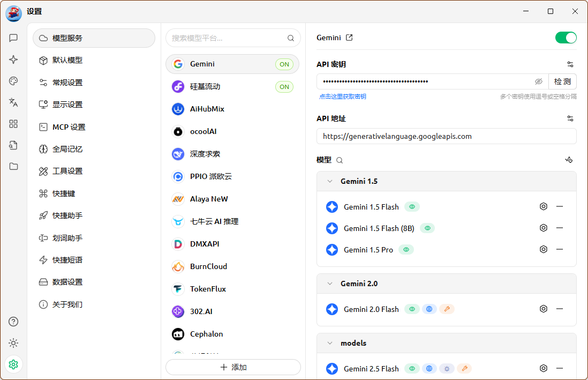Collapse the Gemini 1.5 model group
This screenshot has width=588, height=380.
coord(330,181)
